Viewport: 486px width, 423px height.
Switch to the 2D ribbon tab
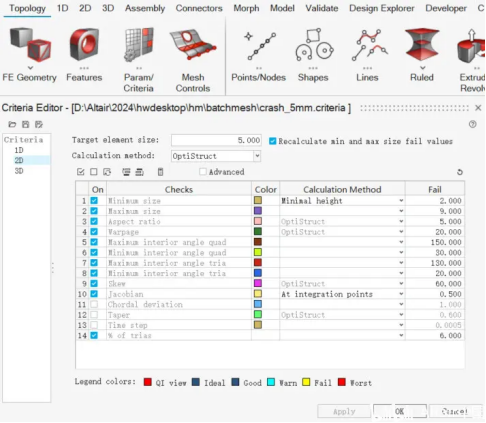pos(85,8)
